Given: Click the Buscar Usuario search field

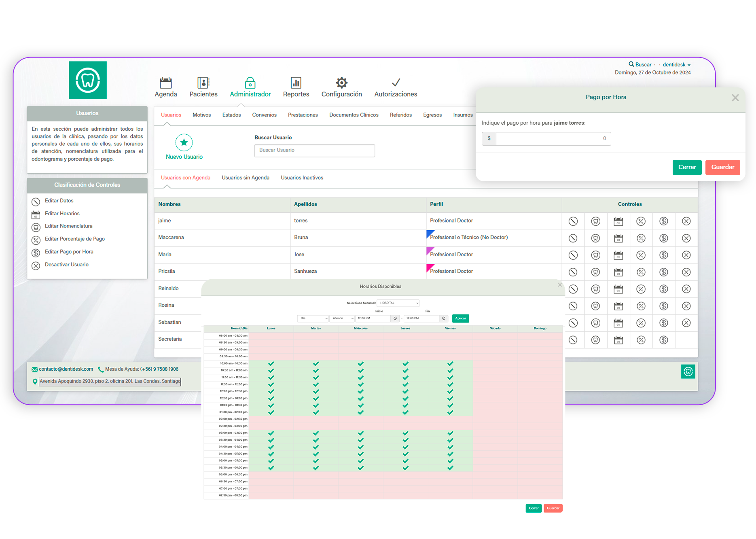Looking at the screenshot, I should [314, 150].
